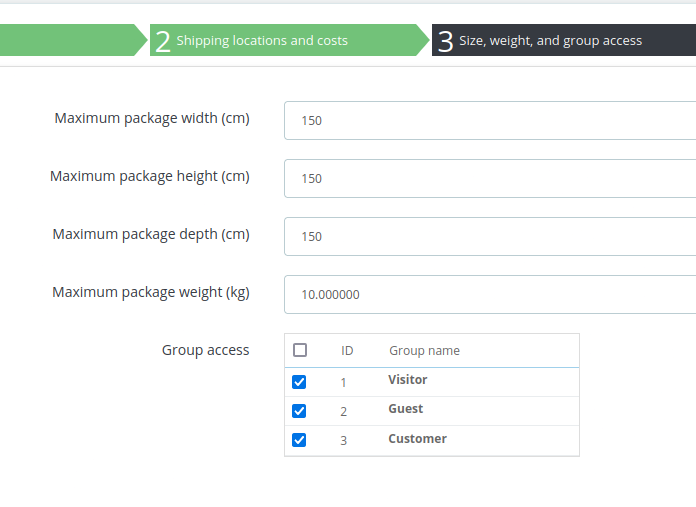Click the ID column header
The height and width of the screenshot is (507, 696).
(x=347, y=351)
